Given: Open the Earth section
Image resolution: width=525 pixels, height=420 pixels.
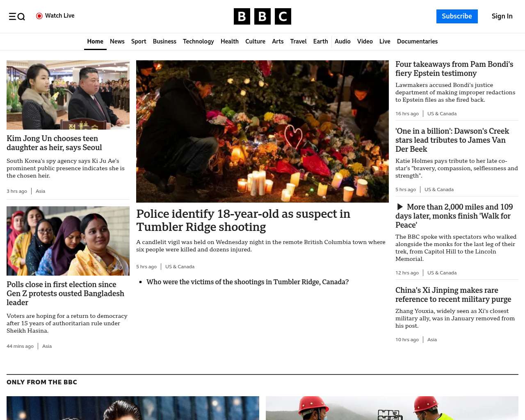Looking at the screenshot, I should pos(320,41).
